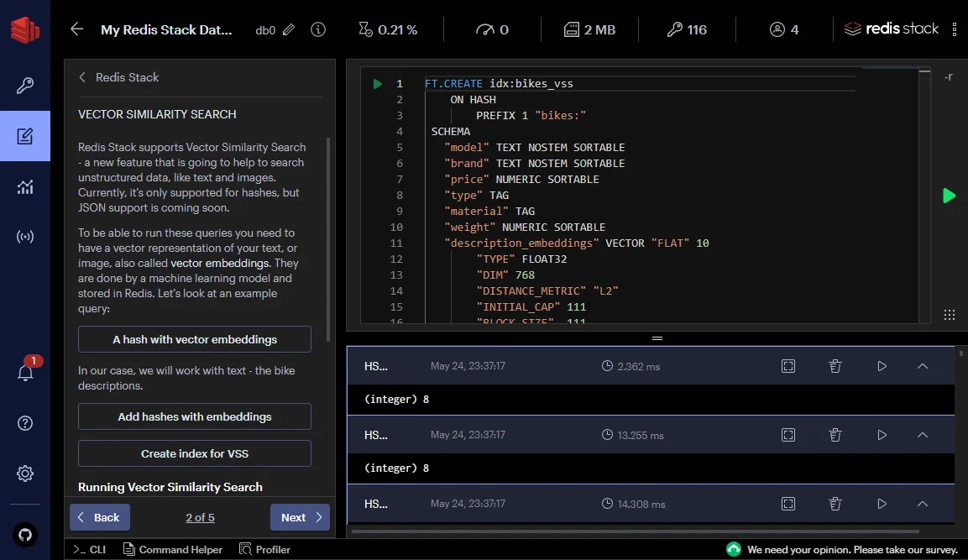Show the database info icon

click(318, 29)
